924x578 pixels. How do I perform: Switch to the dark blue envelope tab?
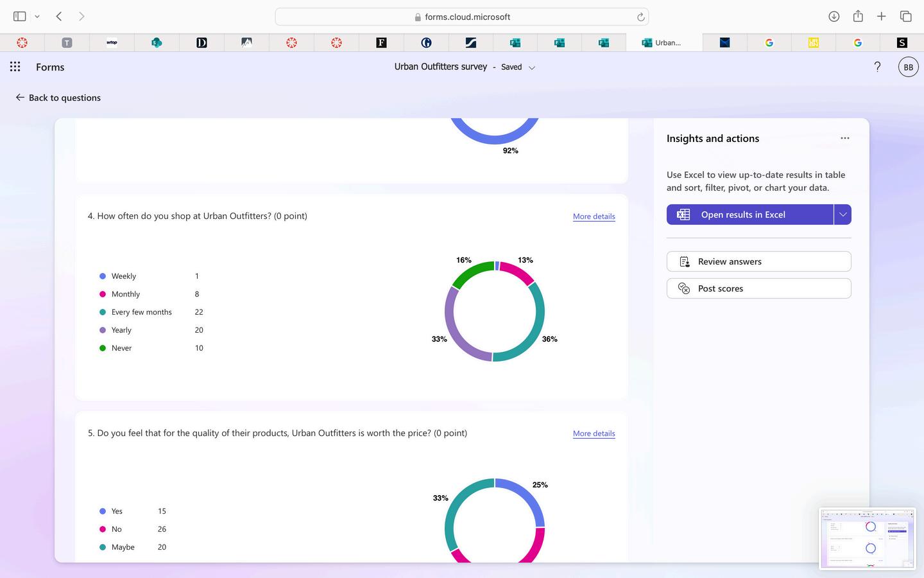tap(724, 42)
